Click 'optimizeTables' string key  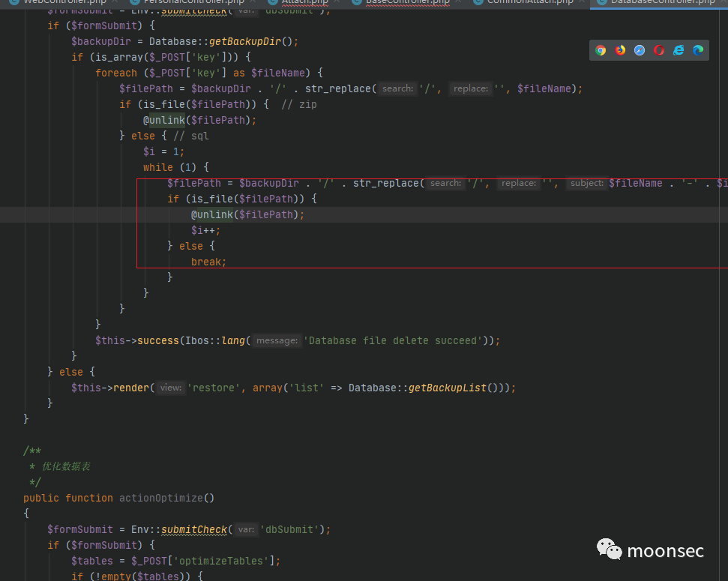[x=221, y=561]
